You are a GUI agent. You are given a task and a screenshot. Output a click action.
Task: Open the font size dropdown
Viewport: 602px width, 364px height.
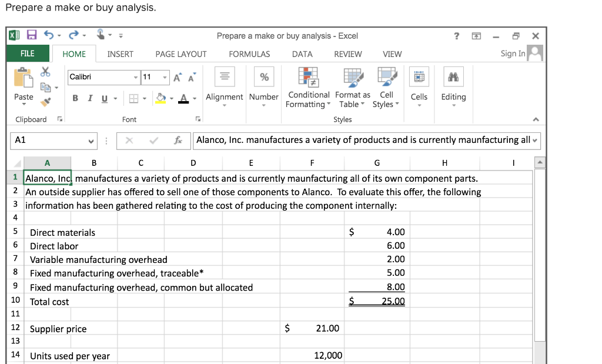165,77
